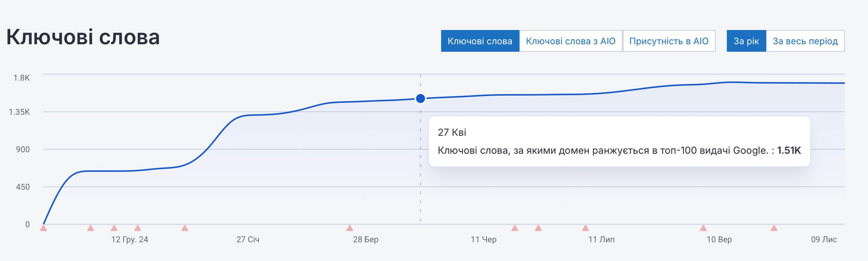Click the "27 Кві" tooltip box
The height and width of the screenshot is (261, 868).
[619, 141]
